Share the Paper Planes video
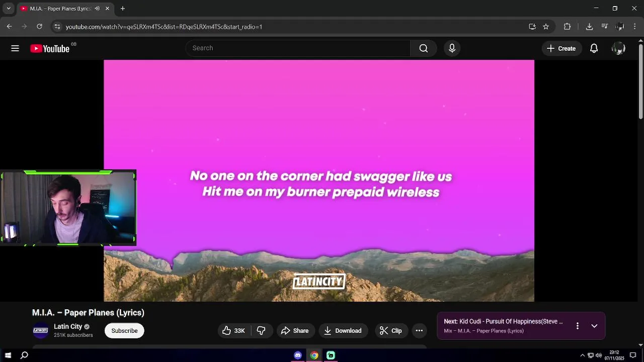 295,330
